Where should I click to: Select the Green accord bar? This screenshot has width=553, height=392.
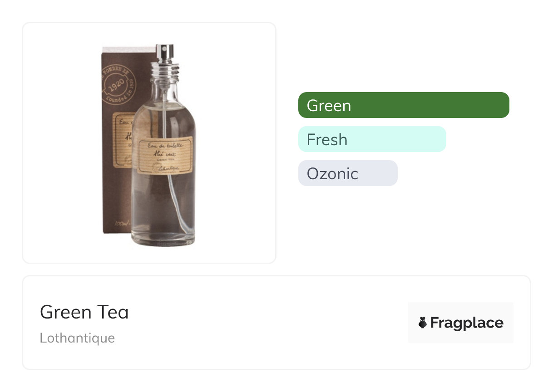pos(403,105)
